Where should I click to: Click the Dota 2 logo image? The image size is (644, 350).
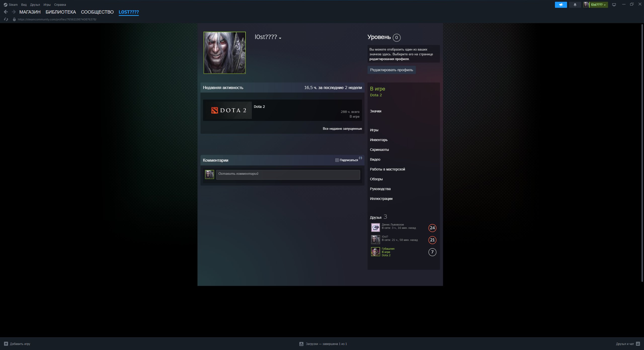pyautogui.click(x=227, y=110)
